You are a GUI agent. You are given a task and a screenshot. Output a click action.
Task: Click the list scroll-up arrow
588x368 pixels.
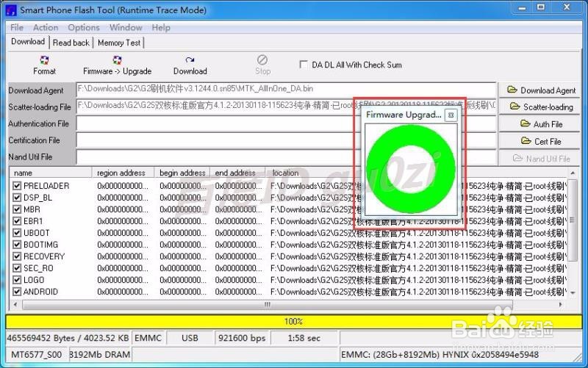click(573, 173)
